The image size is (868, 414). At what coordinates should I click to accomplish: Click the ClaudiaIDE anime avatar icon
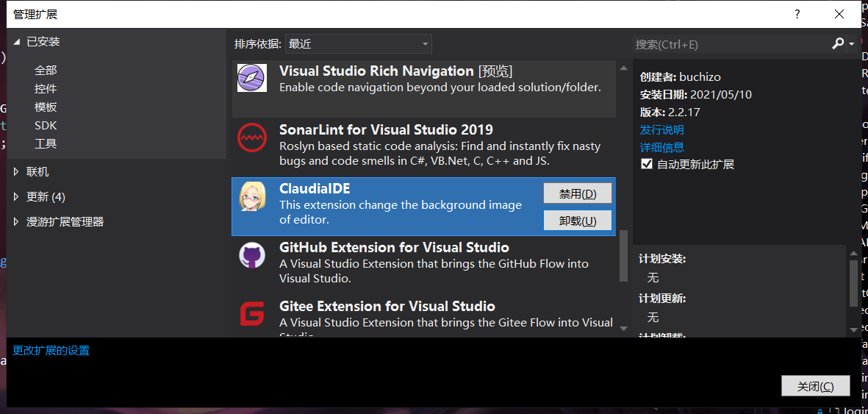(x=252, y=196)
